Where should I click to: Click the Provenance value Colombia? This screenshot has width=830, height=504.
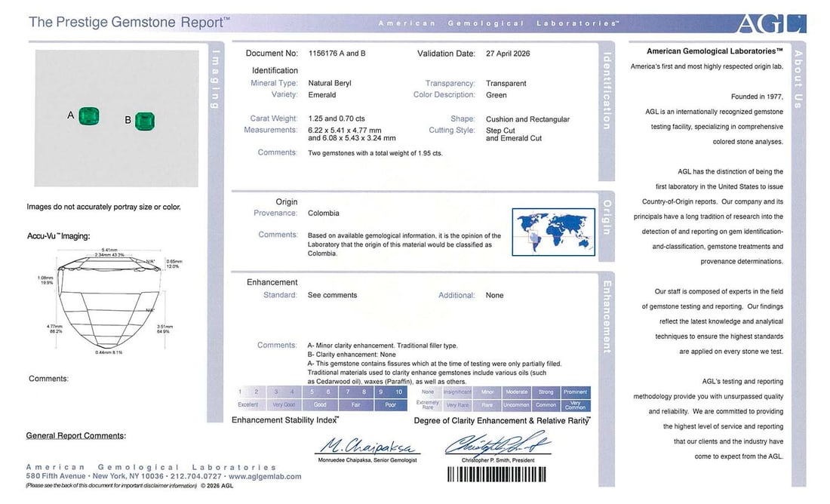[324, 214]
